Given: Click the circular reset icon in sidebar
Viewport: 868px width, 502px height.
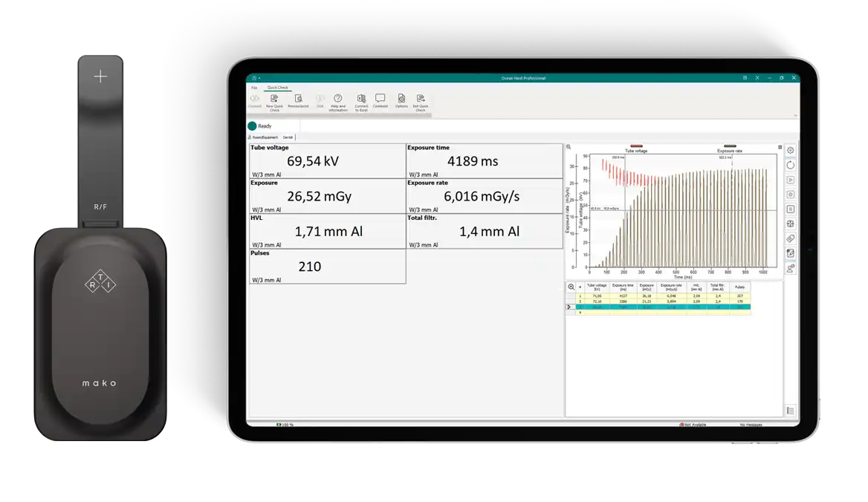Looking at the screenshot, I should click(791, 165).
